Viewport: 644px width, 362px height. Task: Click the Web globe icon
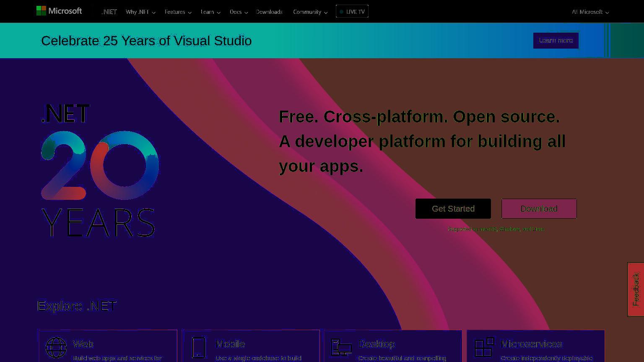click(x=56, y=348)
